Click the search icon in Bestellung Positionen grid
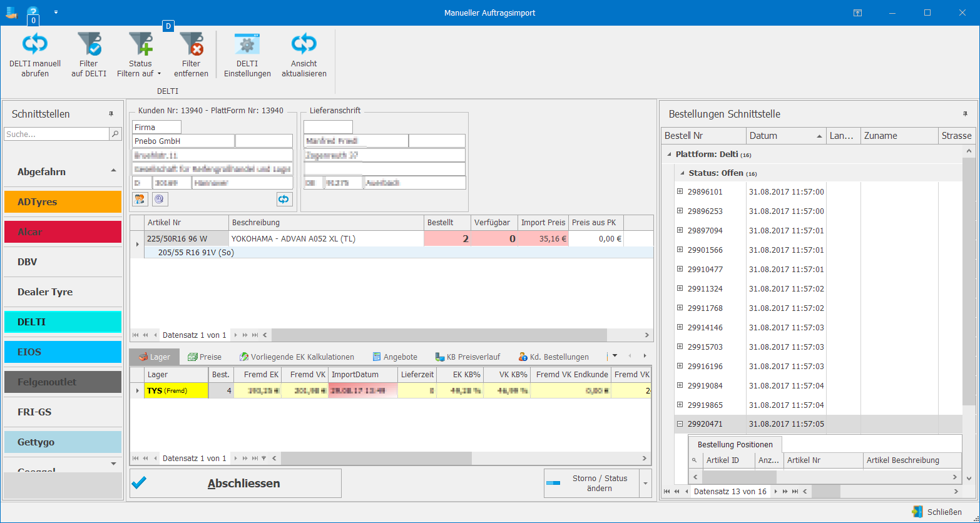The image size is (980, 523). 694,460
